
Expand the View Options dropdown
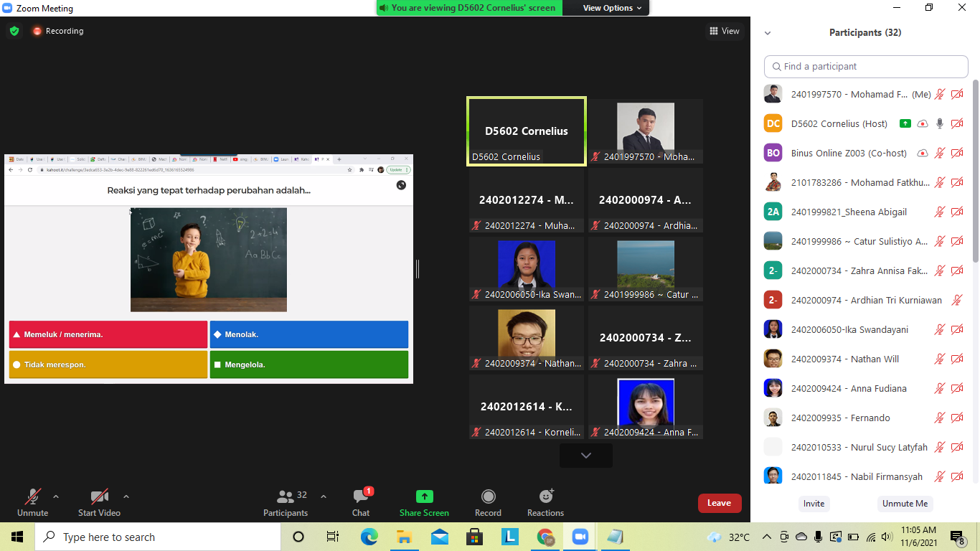[607, 8]
